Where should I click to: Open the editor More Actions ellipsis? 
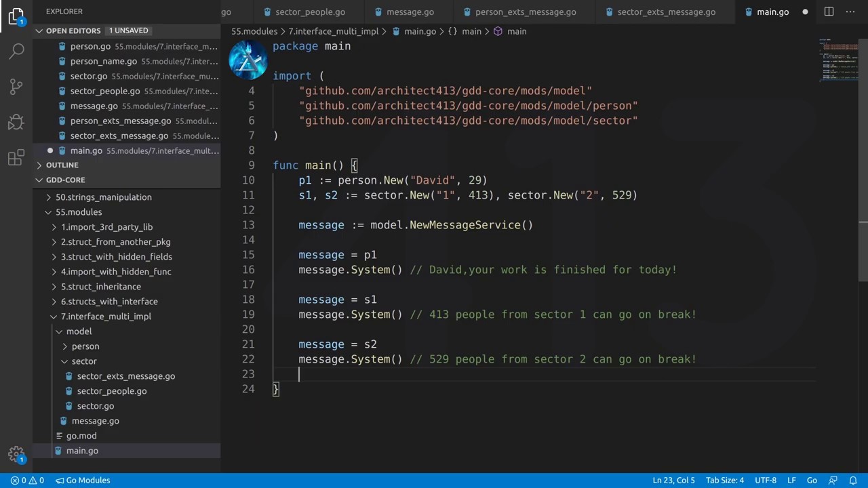pos(851,12)
